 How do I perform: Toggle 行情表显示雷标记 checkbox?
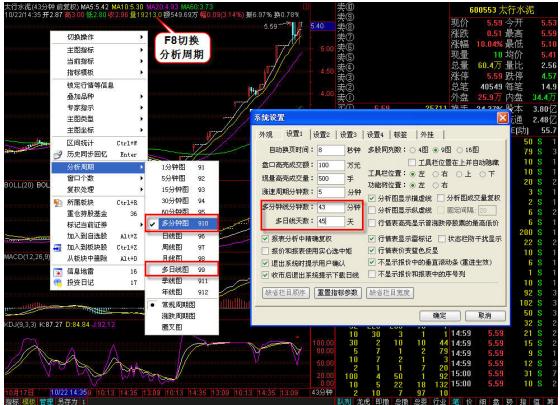[x=372, y=239]
